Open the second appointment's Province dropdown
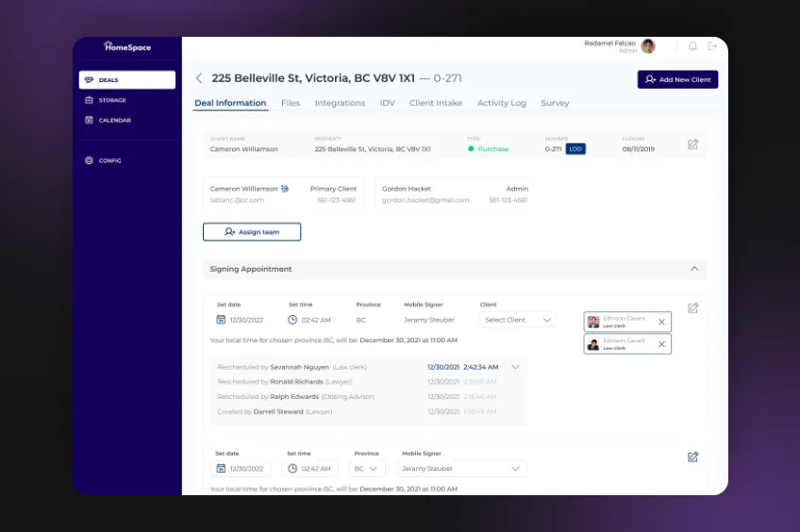 click(367, 469)
